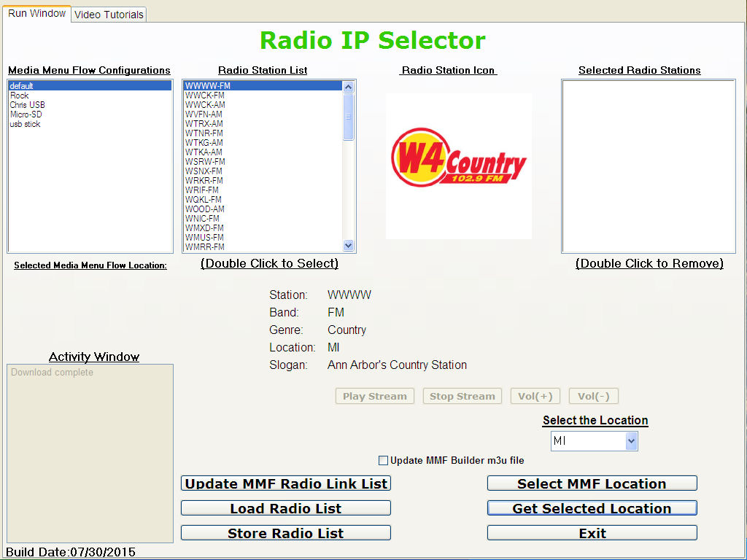Image resolution: width=747 pixels, height=560 pixels.
Task: Click the Build Date:07/30/2015 text
Action: coord(71,552)
